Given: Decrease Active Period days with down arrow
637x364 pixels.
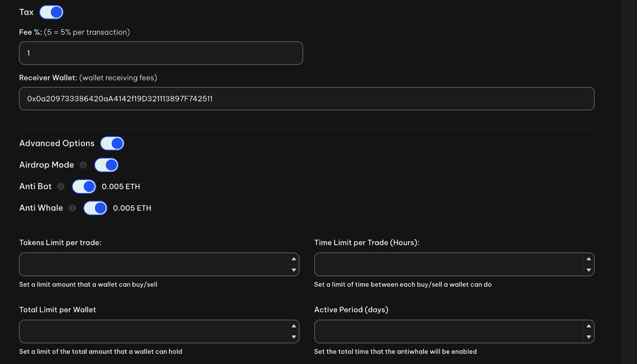Looking at the screenshot, I should pos(589,337).
